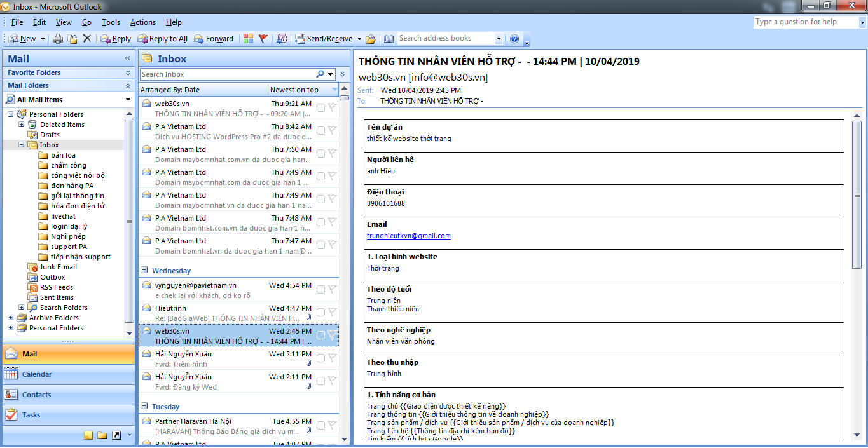Image resolution: width=868 pixels, height=448 pixels.
Task: Collapse the Mail navigation pane chevron
Action: (127, 58)
